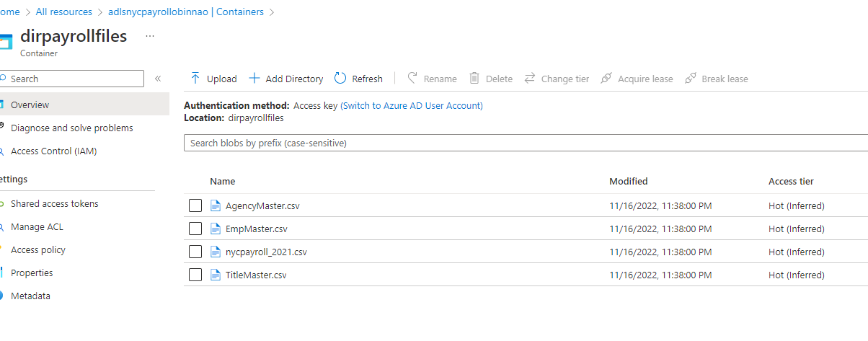Open the container ellipsis more menu

pyautogui.click(x=150, y=35)
